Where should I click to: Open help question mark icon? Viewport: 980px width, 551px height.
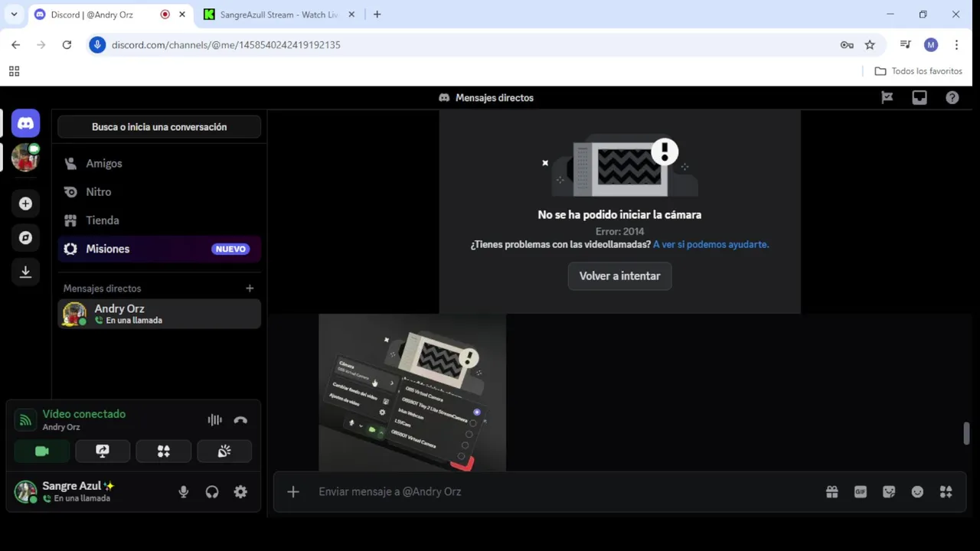tap(952, 98)
